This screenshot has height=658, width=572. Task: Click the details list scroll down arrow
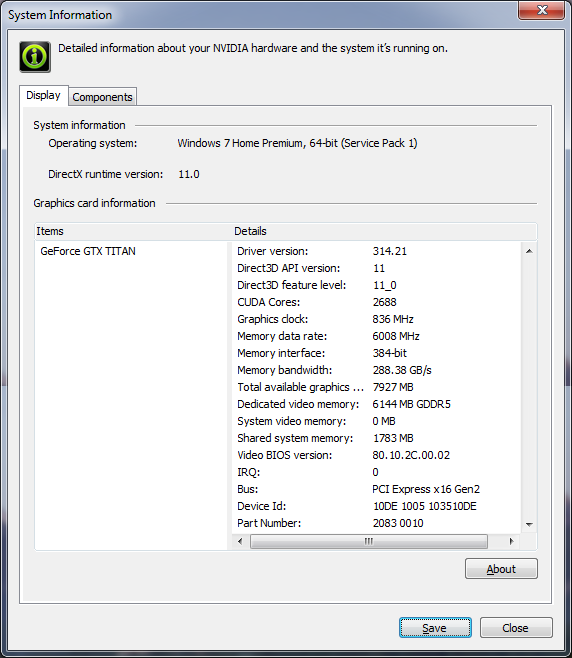click(x=529, y=525)
